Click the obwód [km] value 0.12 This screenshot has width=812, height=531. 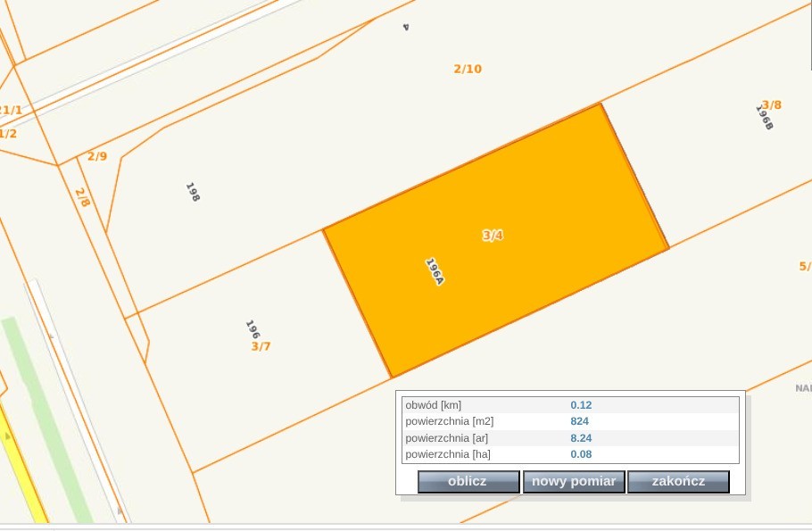581,405
